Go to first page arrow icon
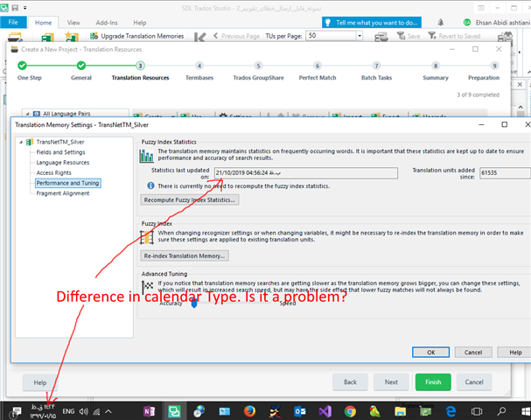The height and width of the screenshot is (420, 531). [x=199, y=37]
